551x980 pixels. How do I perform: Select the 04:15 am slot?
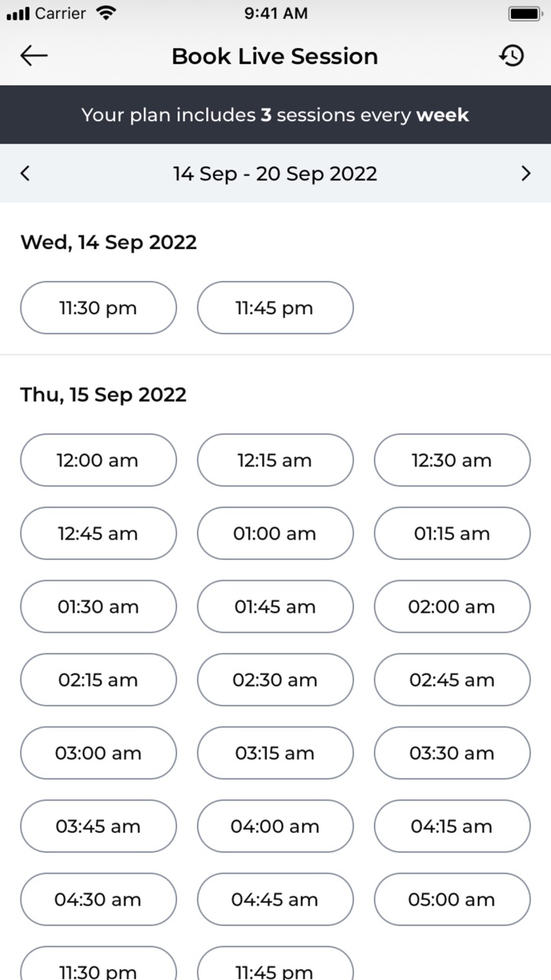coord(452,826)
